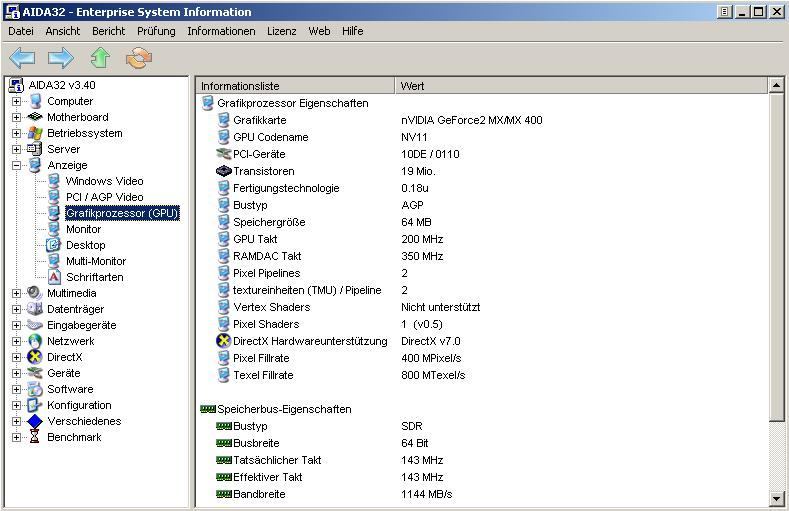Select PCI / AGP Video tree item
This screenshot has width=789, height=511.
click(x=104, y=197)
